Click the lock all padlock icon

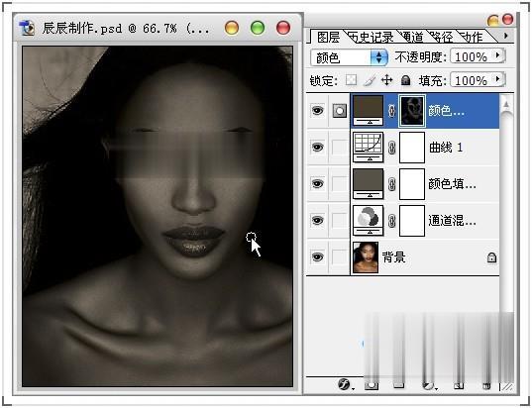[405, 80]
